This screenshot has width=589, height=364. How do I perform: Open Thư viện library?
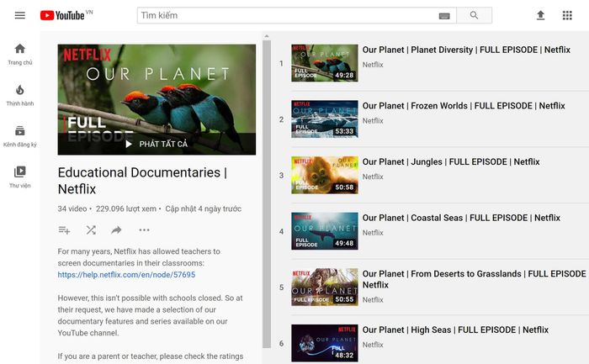pyautogui.click(x=20, y=177)
